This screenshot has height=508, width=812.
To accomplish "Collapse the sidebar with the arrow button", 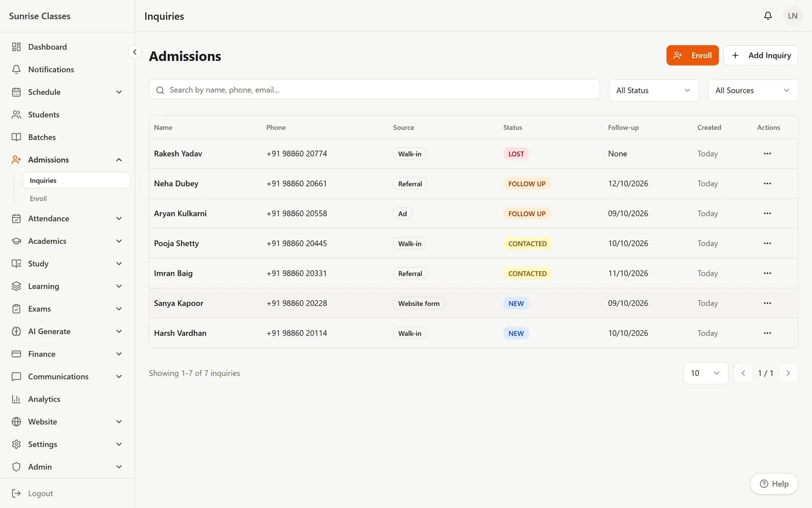I will (x=134, y=52).
